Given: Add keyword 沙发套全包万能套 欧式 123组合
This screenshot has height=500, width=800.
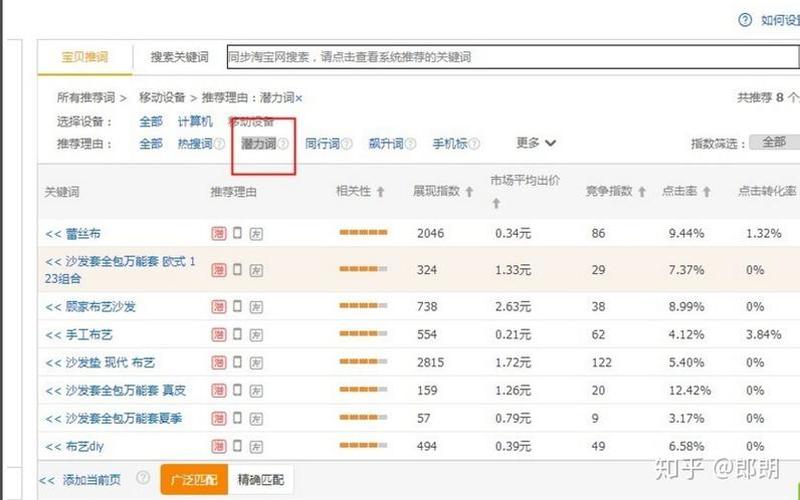Looking at the screenshot, I should (120, 270).
